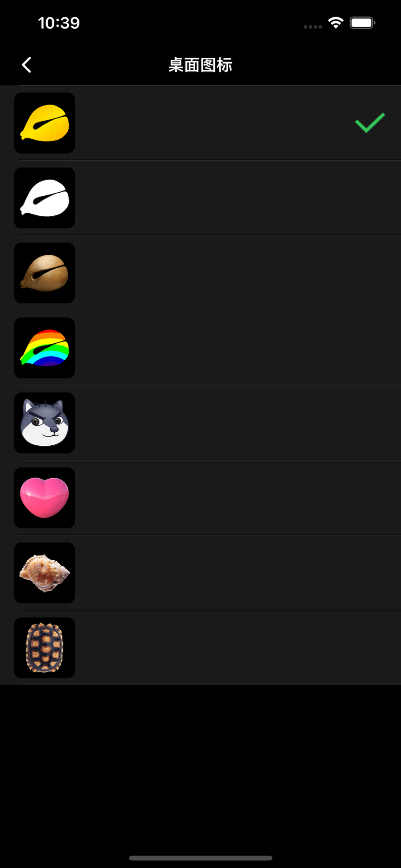Viewport: 401px width, 868px height.
Task: Tap the home indicator bar at the bottom
Action: 200,858
